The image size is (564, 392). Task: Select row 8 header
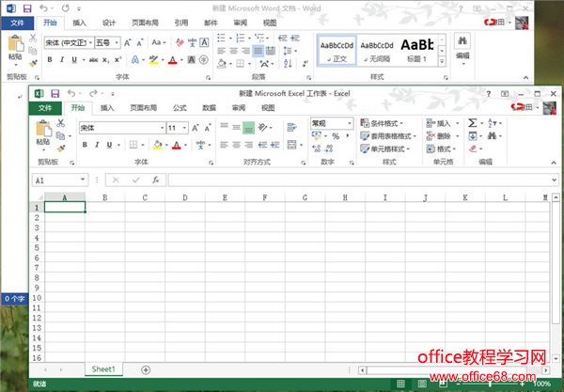(x=37, y=277)
